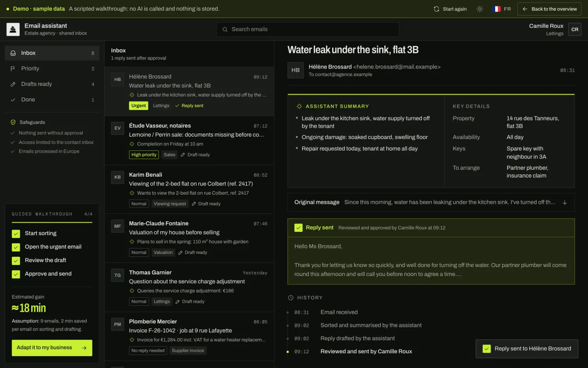This screenshot has height=368, width=588.
Task: Toggle the Approve and send checkbox
Action: click(x=16, y=274)
